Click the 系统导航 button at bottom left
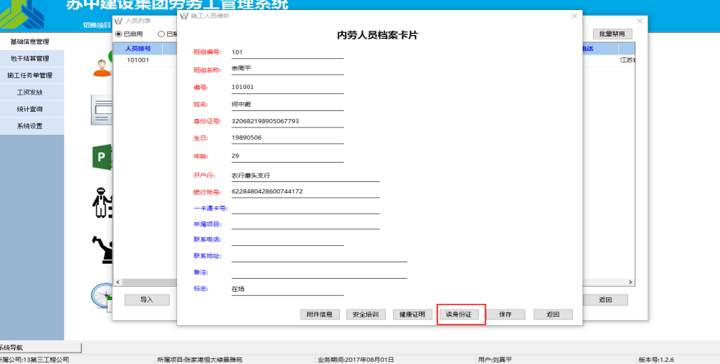Viewport: 720px width, 364px height. coord(40,347)
